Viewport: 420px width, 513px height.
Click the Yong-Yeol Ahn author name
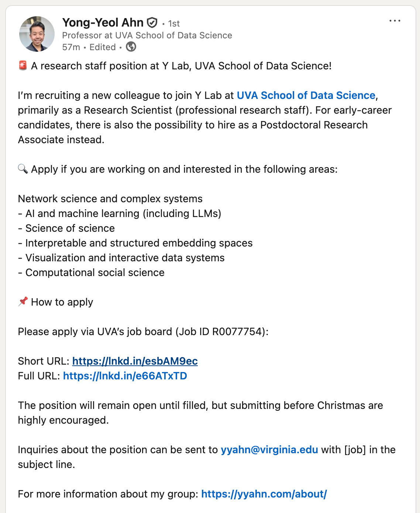click(103, 23)
